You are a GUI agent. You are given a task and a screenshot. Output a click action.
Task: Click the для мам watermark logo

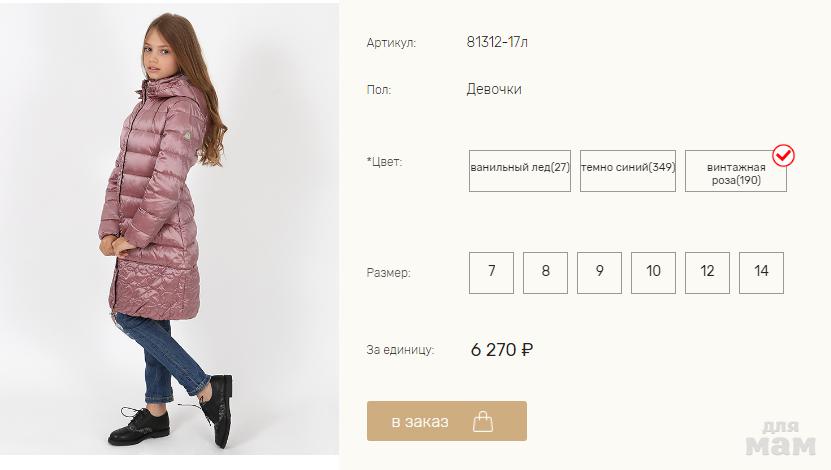(x=788, y=436)
